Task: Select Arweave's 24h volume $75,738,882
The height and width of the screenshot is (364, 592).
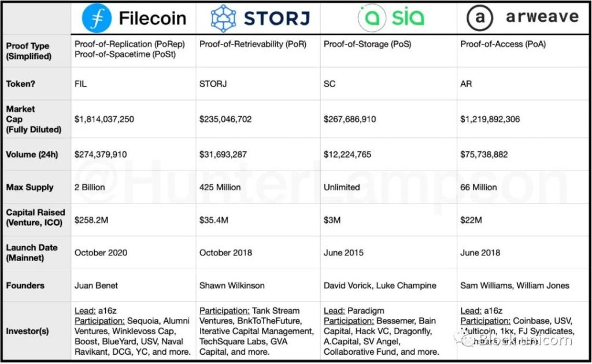Action: (484, 154)
